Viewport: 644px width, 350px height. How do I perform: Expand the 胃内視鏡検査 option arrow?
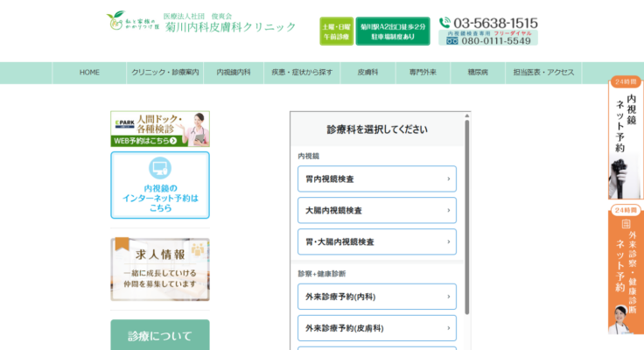(449, 179)
